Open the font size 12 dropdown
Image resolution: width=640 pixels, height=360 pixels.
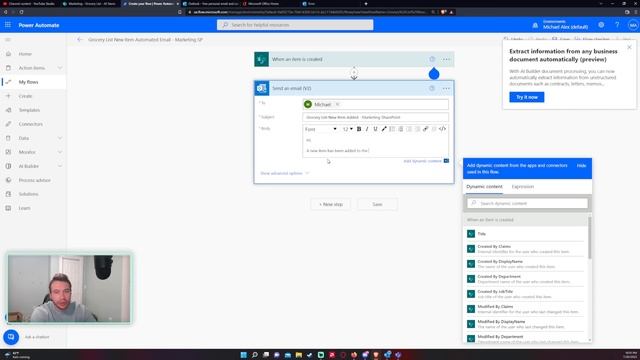(x=347, y=129)
